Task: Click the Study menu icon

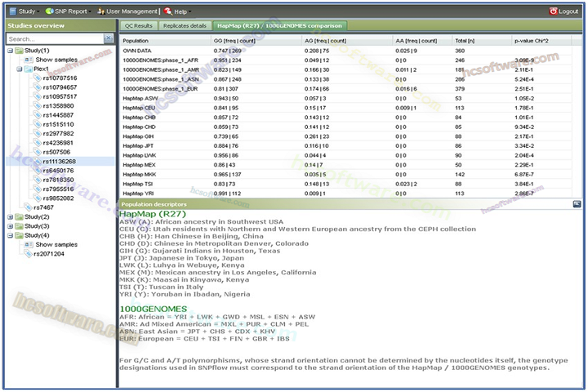Action: click(x=13, y=11)
